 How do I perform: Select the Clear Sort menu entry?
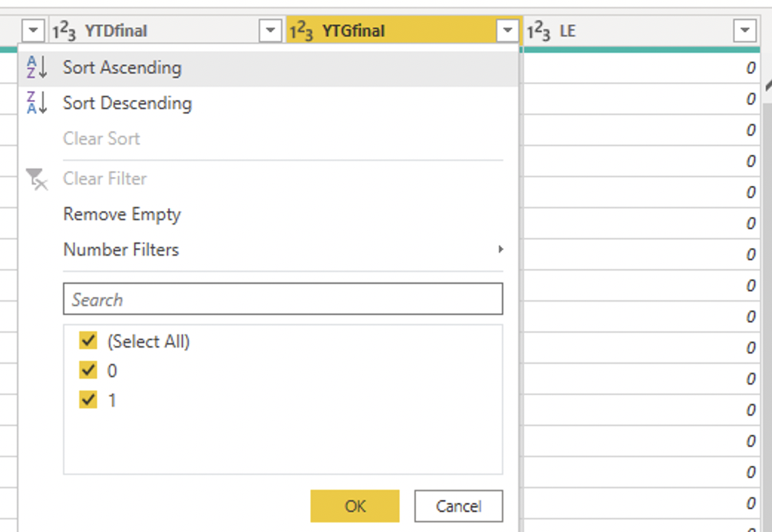pyautogui.click(x=268, y=139)
